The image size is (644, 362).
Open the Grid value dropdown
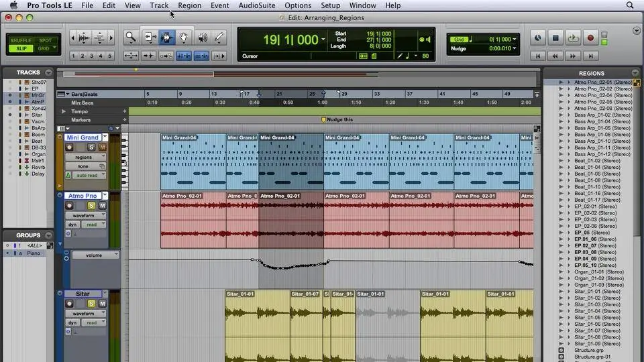515,40
